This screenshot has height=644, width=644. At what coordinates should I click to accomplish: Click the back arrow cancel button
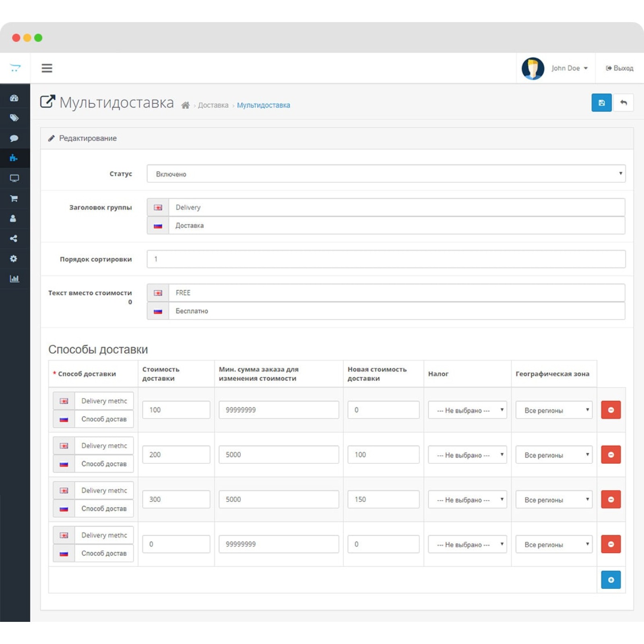623,103
